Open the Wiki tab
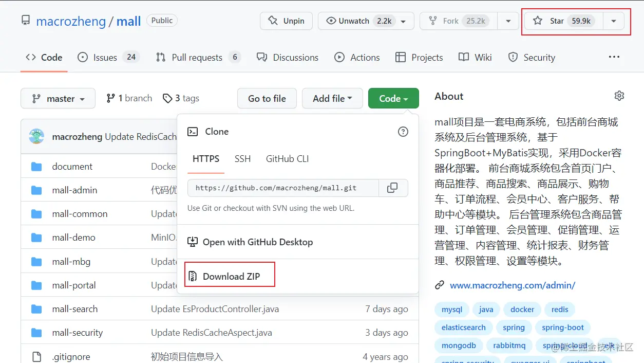The width and height of the screenshot is (644, 363). 475,57
